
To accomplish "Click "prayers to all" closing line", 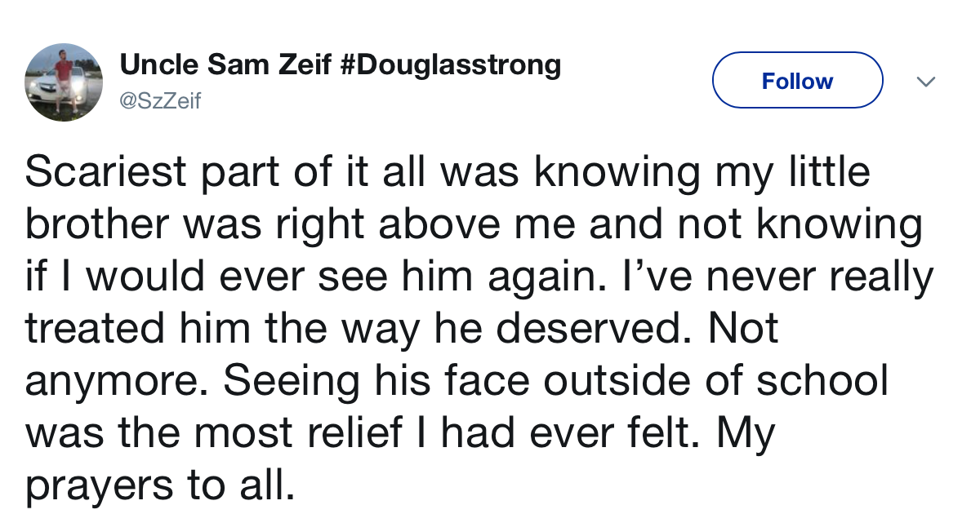I will 159,487.
